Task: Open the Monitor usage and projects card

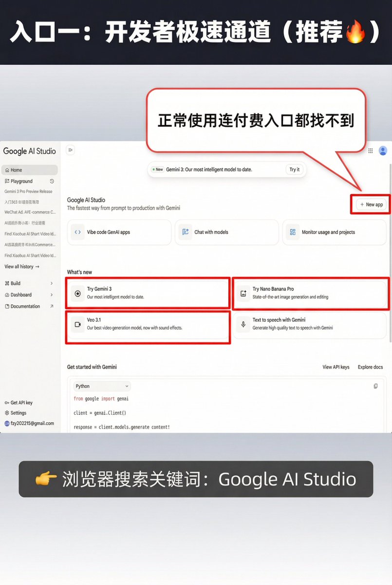Action: [x=335, y=232]
